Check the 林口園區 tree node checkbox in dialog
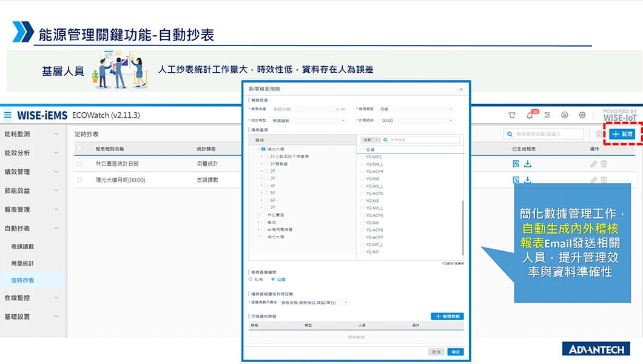The image size is (643, 364). pos(263,215)
